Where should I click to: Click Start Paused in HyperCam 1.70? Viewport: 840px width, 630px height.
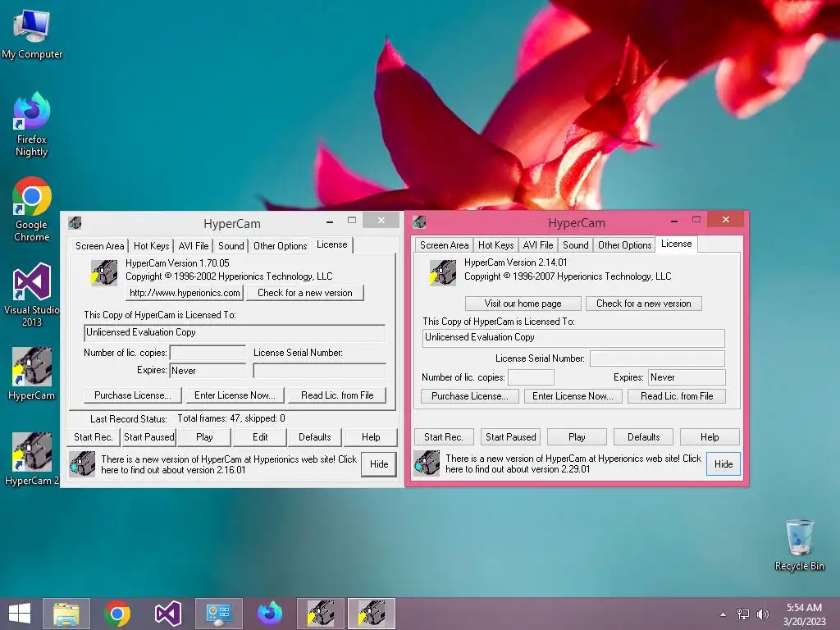pos(149,437)
